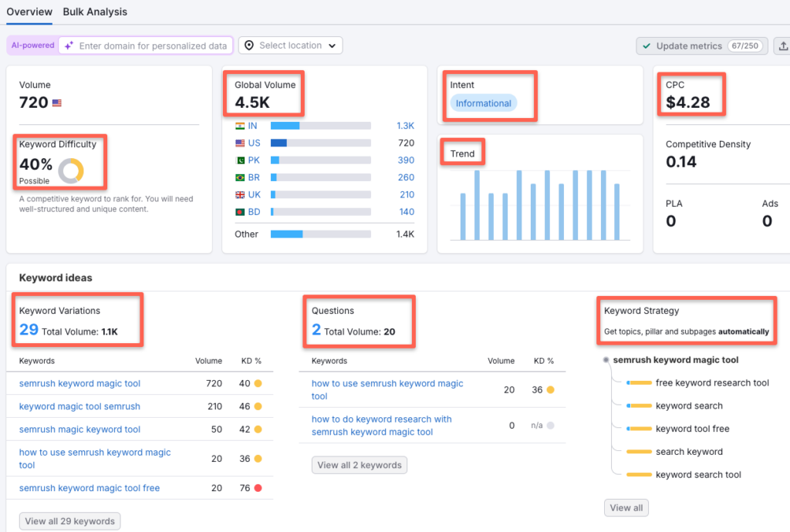
Task: Click the location pin icon beside Select location
Action: (x=248, y=45)
